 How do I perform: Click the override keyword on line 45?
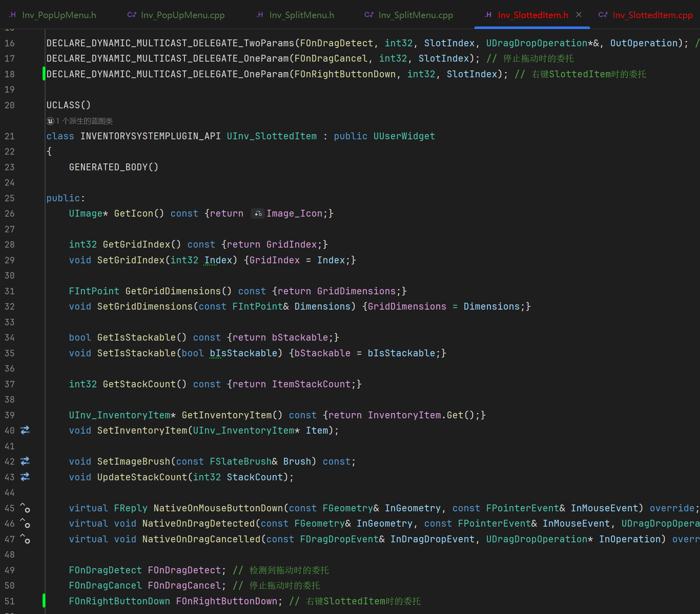click(672, 508)
